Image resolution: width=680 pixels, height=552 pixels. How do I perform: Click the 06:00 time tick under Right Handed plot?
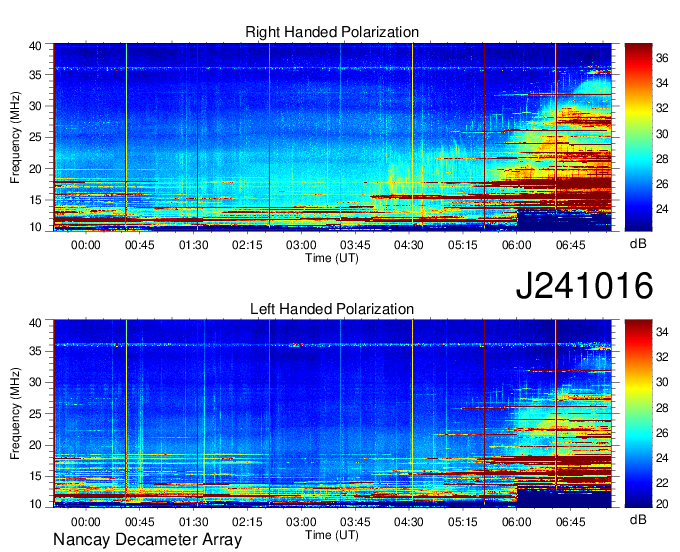(x=517, y=245)
